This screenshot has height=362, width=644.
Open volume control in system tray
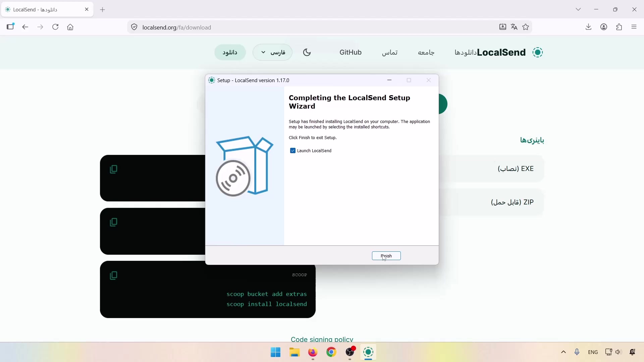tap(619, 352)
